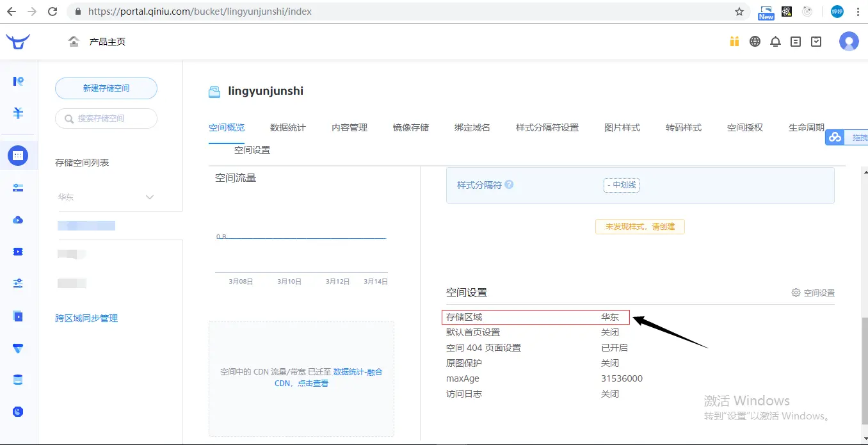868x445 pixels.
Task: Open the user avatar in portal header
Action: click(x=849, y=42)
